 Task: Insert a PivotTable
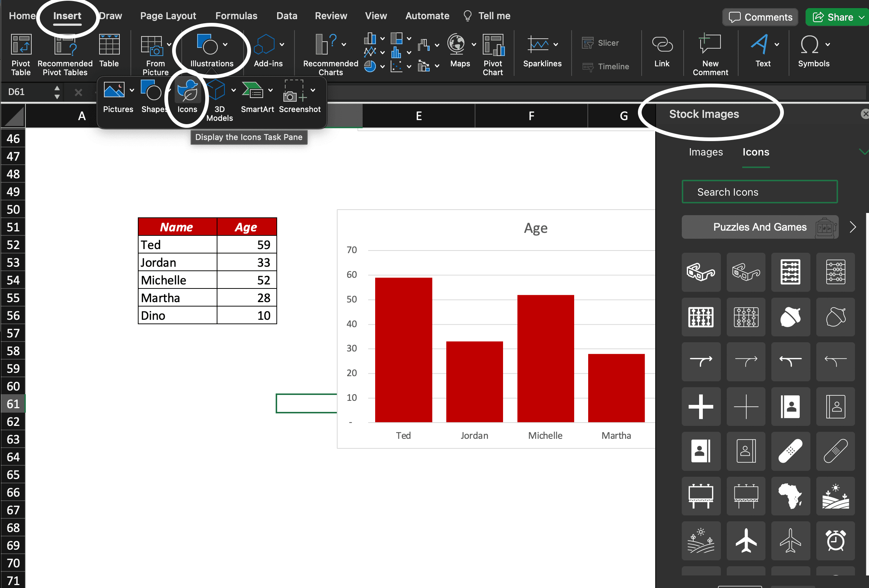coord(21,52)
